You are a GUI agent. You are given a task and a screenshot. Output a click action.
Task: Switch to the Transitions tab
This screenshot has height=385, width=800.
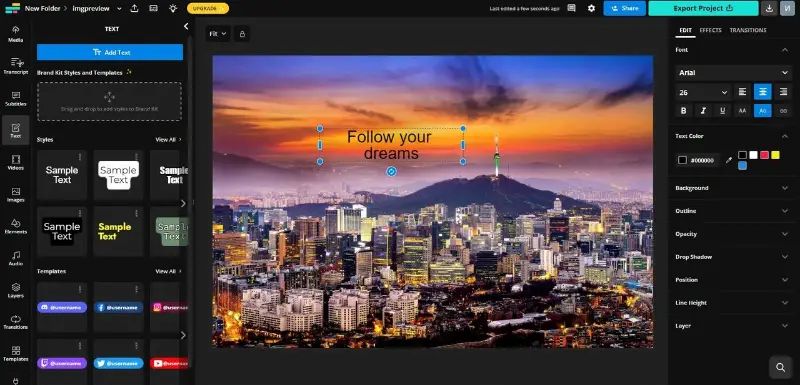[x=747, y=30]
